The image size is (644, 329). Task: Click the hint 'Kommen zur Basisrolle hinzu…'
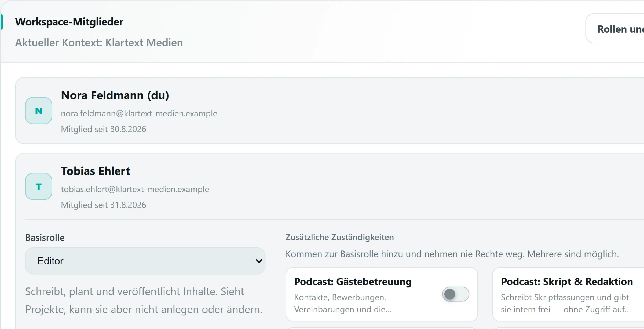pos(452,254)
